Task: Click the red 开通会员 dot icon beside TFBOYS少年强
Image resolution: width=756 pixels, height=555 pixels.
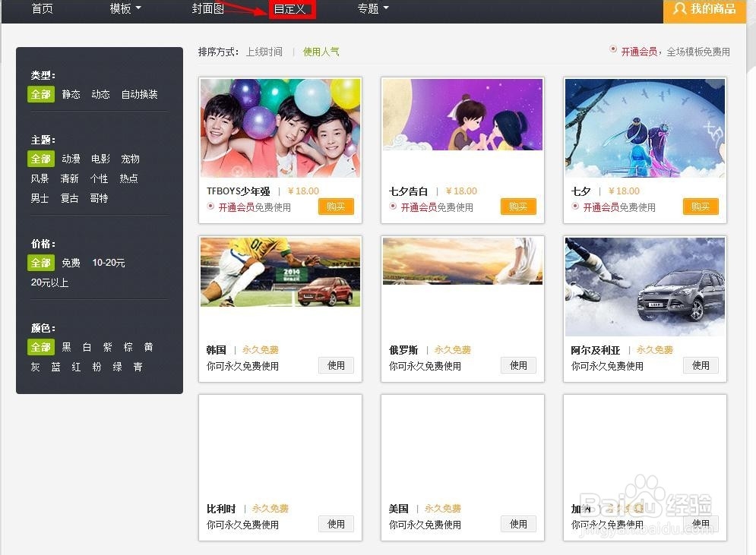Action: tap(210, 207)
